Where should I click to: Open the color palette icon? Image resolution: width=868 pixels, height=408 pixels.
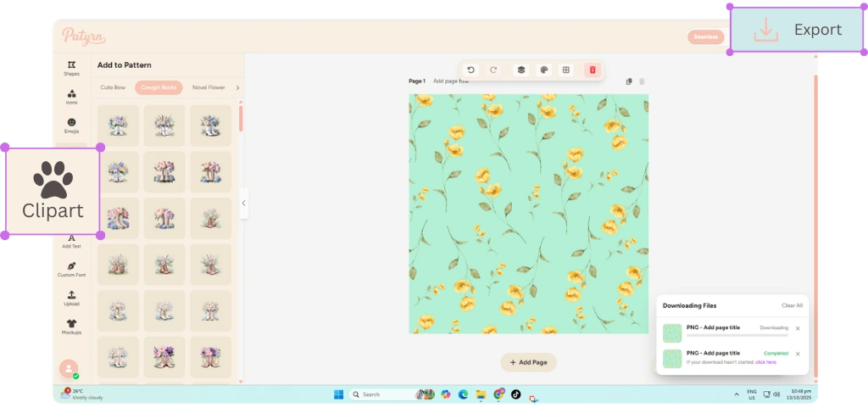point(544,70)
